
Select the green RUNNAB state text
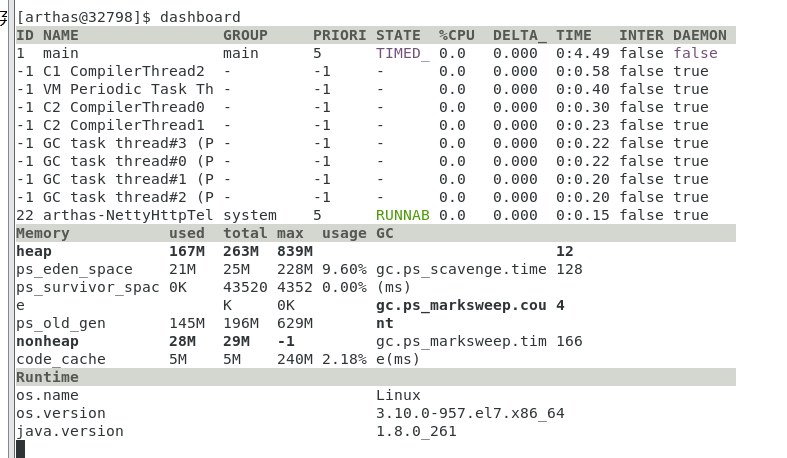pyautogui.click(x=402, y=215)
